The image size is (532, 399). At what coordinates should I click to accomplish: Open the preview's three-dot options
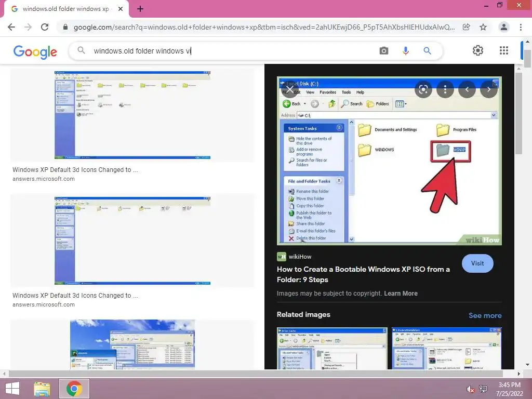pos(445,89)
